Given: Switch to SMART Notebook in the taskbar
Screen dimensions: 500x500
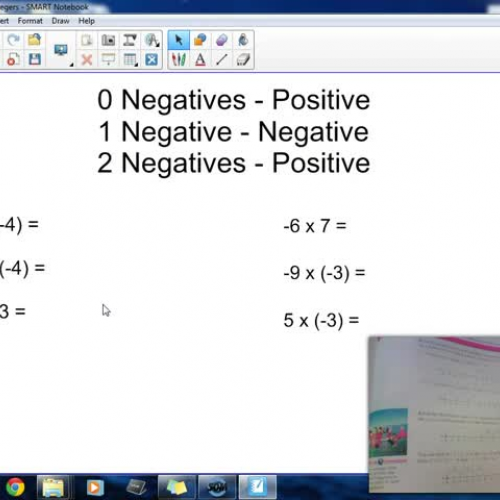Looking at the screenshot, I should click(x=257, y=487).
